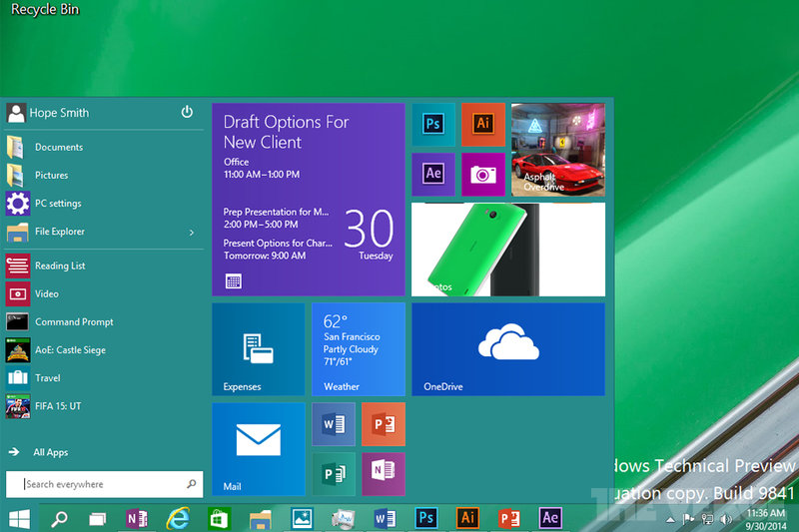Launch After Effects tile in Start menu
The image size is (799, 532).
coord(433,174)
